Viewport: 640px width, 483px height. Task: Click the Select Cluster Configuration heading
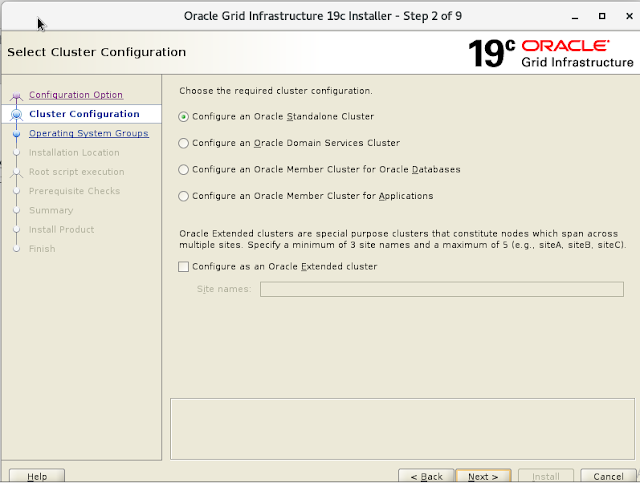pos(96,52)
